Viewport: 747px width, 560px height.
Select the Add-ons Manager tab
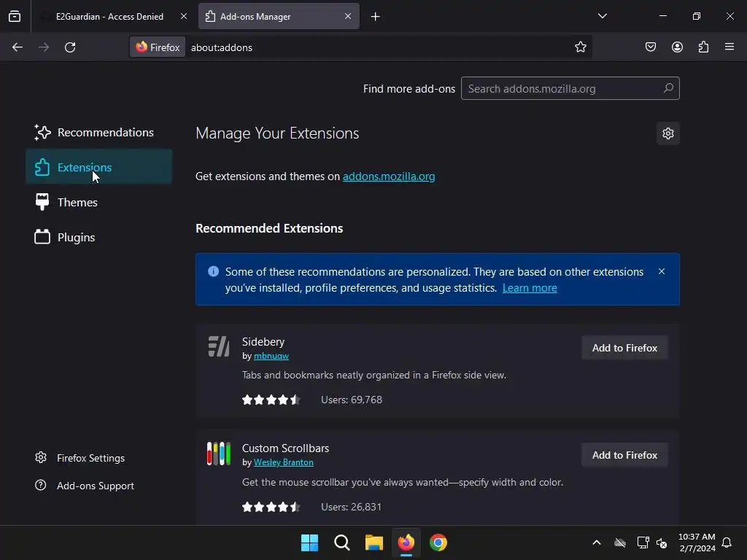click(x=279, y=16)
